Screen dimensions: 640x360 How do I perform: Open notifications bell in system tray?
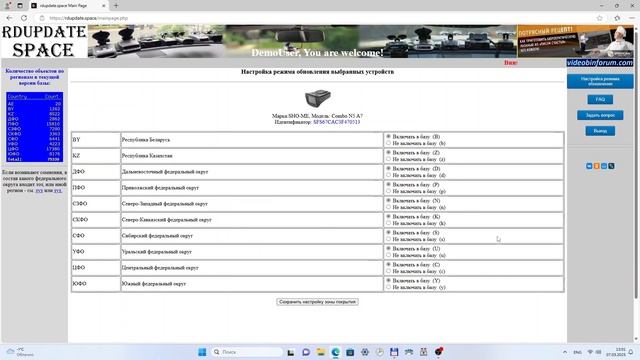click(631, 352)
